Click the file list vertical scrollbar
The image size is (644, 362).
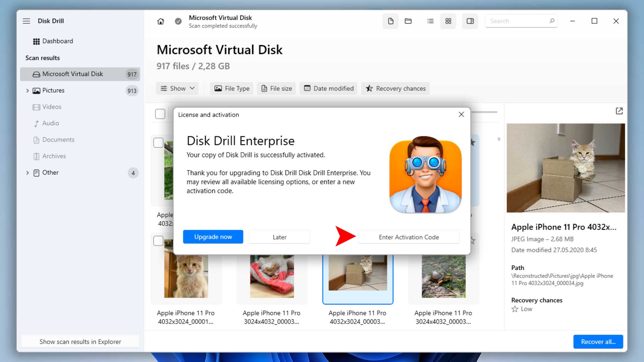[499, 139]
